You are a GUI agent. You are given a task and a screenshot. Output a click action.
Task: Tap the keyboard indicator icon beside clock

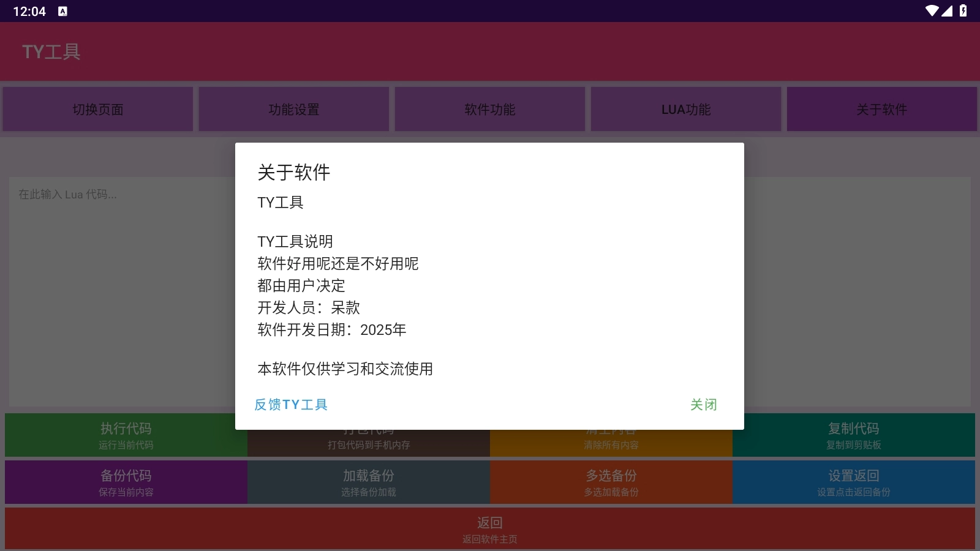pyautogui.click(x=62, y=11)
